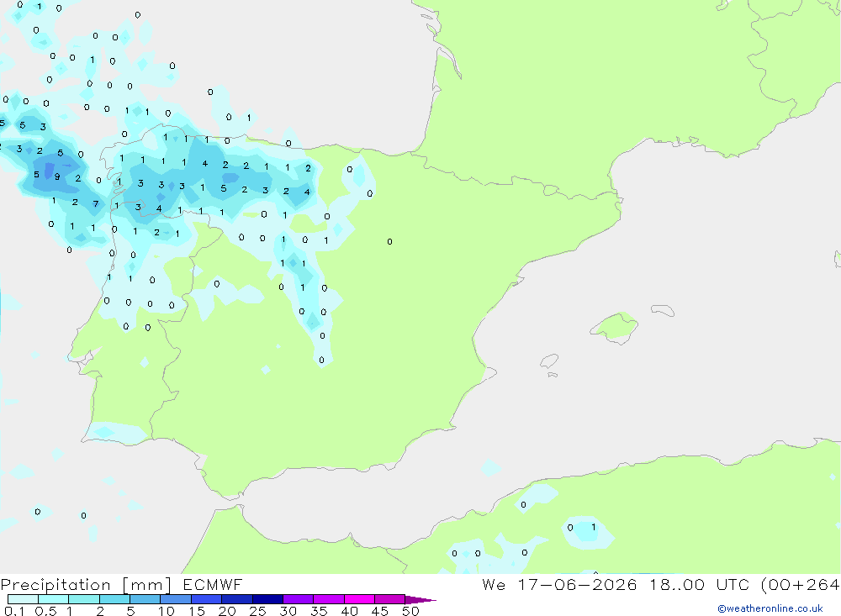This screenshot has width=841, height=616.
Task: Click the 45–50 mm dark magenta legend swatch
Action: tap(390, 599)
